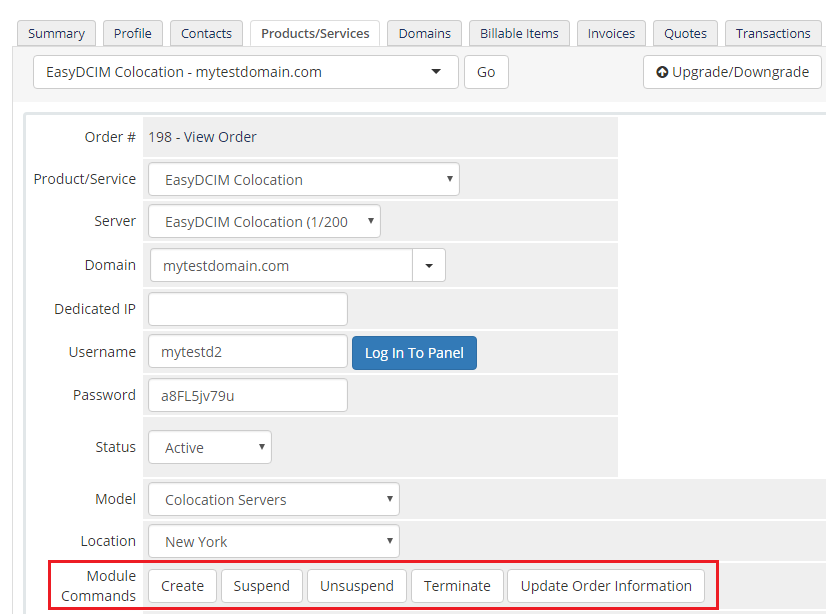The width and height of the screenshot is (826, 614).
Task: Select the Password field
Action: (x=248, y=395)
